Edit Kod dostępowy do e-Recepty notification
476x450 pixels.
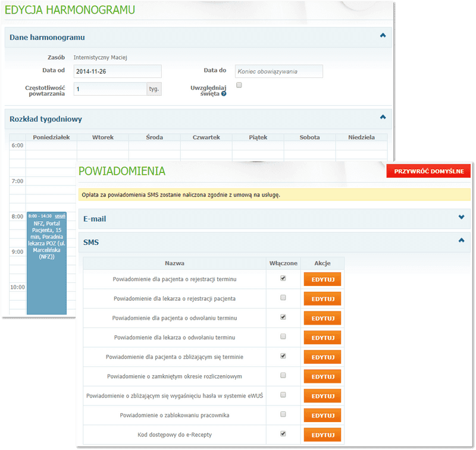[322, 435]
